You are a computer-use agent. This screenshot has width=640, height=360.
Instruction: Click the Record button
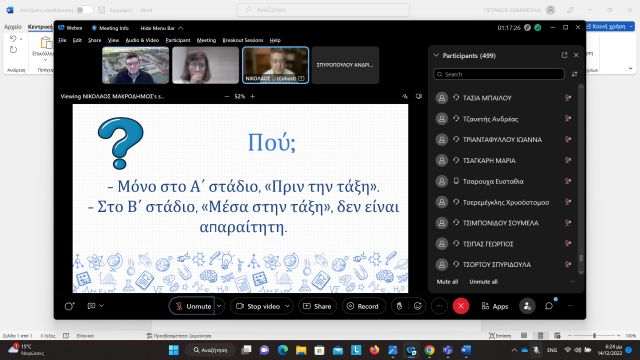click(362, 306)
